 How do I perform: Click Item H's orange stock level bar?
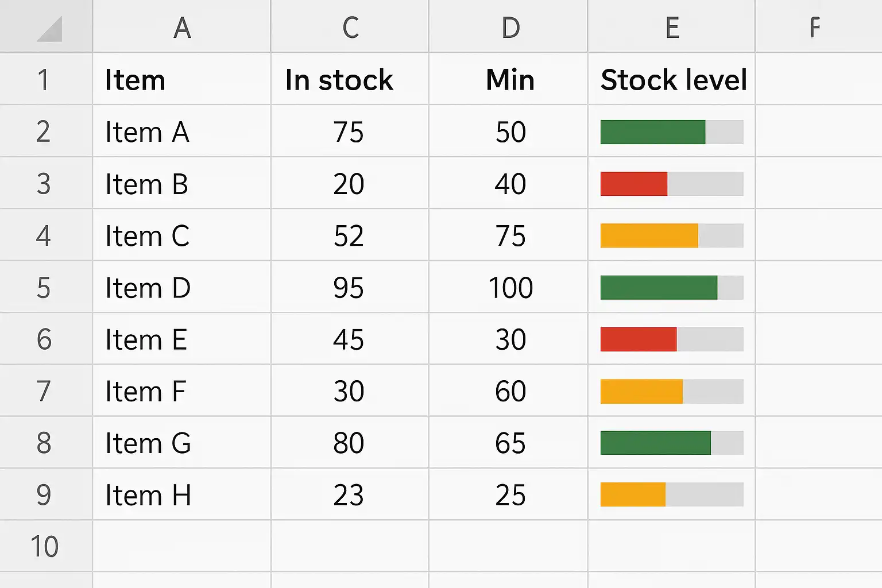(x=633, y=495)
